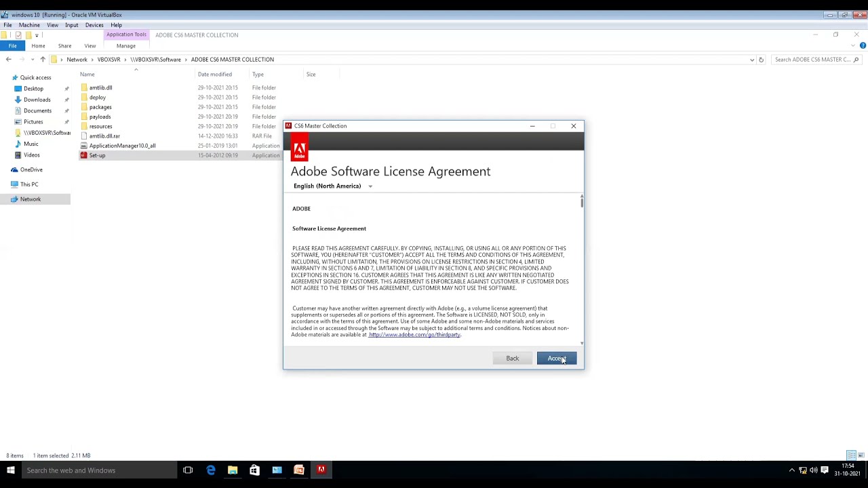Open VirtualBox Devices menu
This screenshot has width=868, height=488.
point(94,25)
